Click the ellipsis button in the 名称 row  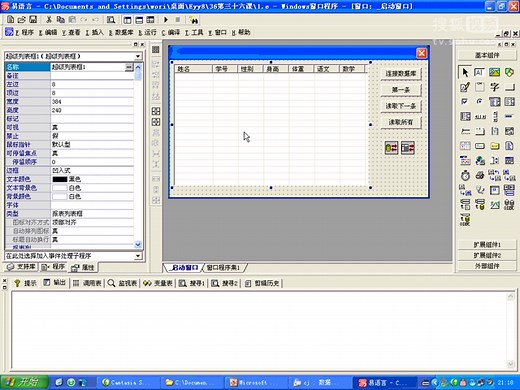coord(129,67)
